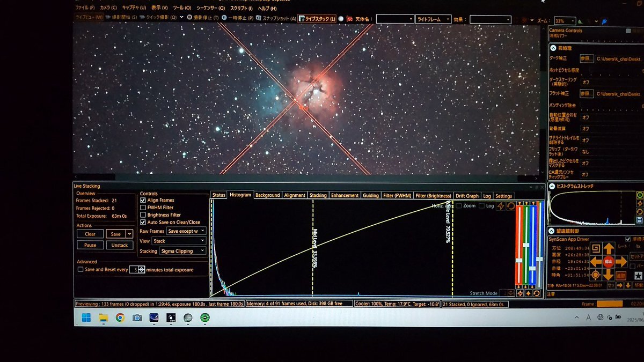Click the red 停止 stop button
The height and width of the screenshot is (362, 644).
click(608, 262)
